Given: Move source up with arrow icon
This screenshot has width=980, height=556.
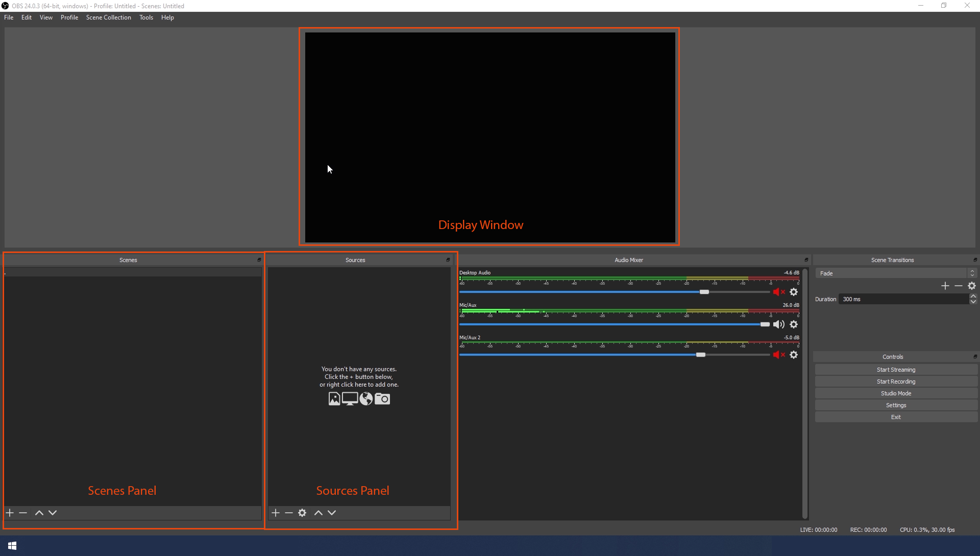Looking at the screenshot, I should tap(318, 513).
